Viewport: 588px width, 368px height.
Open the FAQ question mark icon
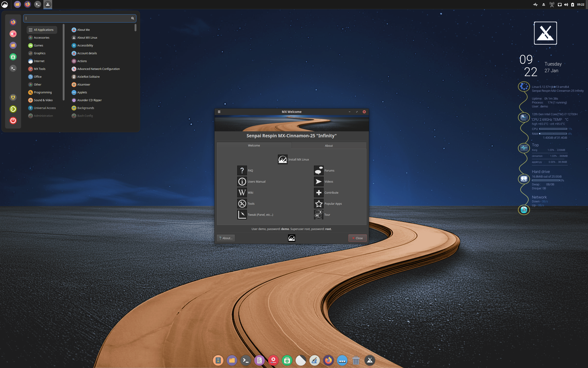click(x=242, y=170)
